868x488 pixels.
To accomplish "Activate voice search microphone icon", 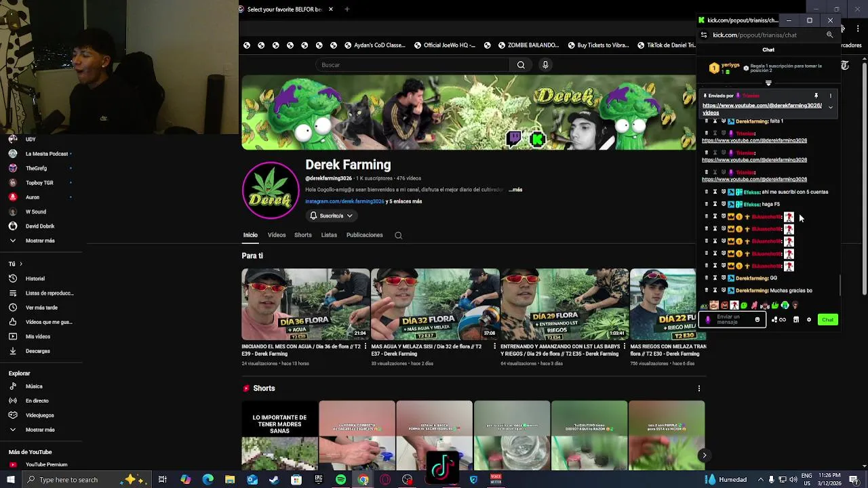I will click(545, 65).
